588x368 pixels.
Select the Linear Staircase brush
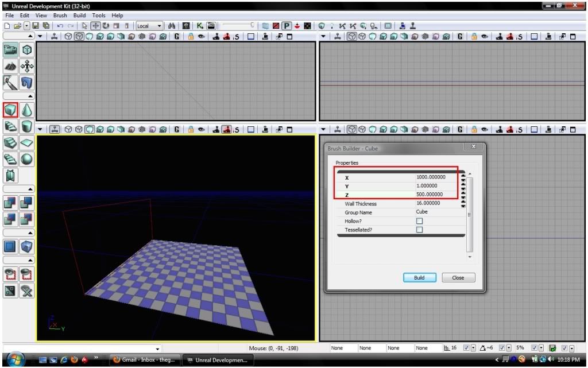tap(10, 143)
